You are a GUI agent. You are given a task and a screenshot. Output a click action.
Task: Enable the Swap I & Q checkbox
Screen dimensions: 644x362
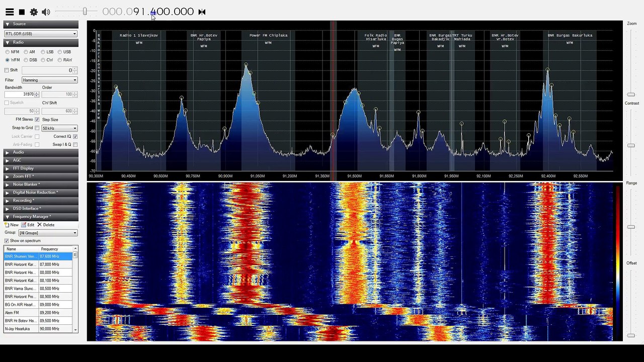tap(75, 144)
